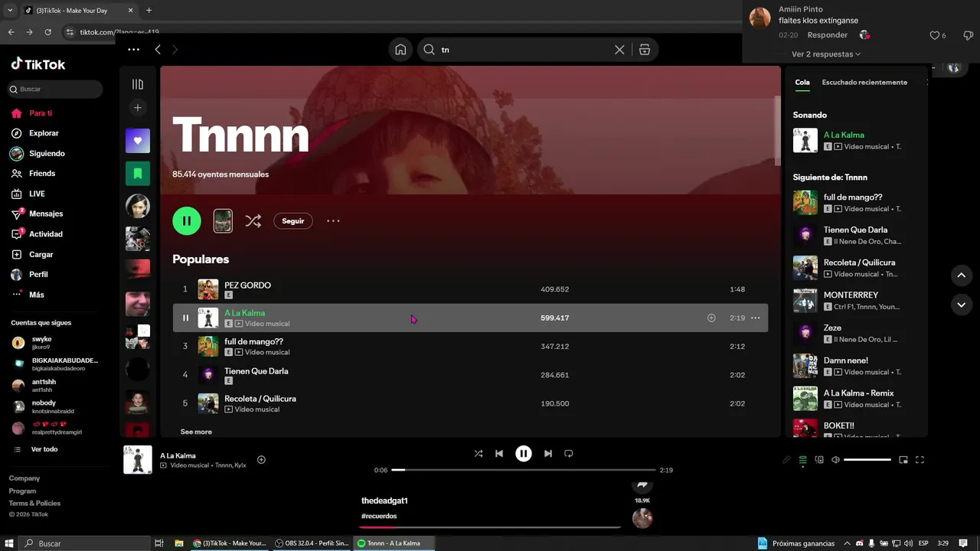The height and width of the screenshot is (551, 980).
Task: Skip to previous track
Action: (499, 454)
